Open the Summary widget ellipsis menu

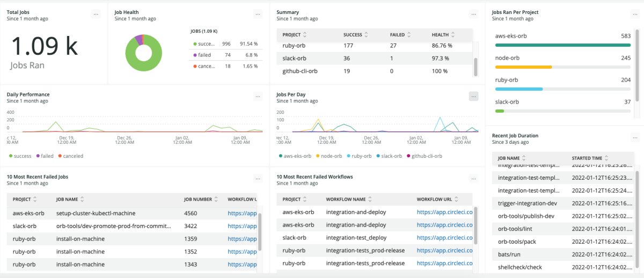pyautogui.click(x=473, y=14)
